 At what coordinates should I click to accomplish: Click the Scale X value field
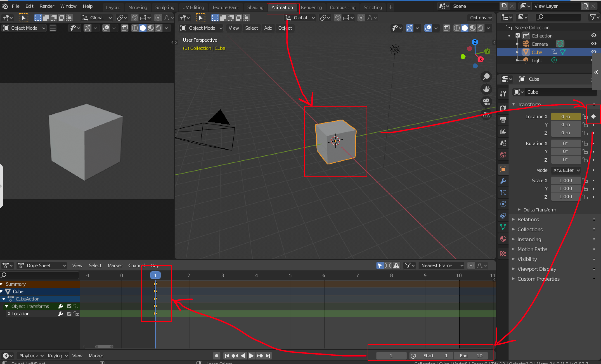point(566,180)
